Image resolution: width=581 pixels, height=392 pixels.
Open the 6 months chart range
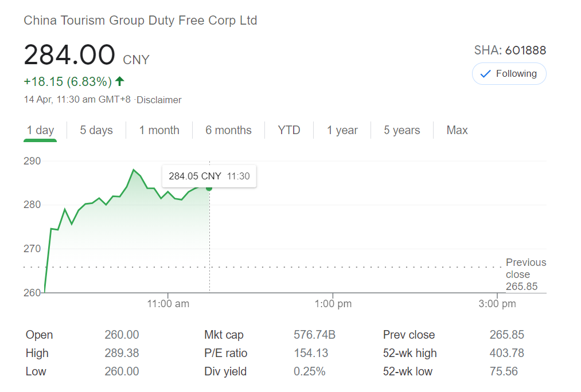point(228,130)
